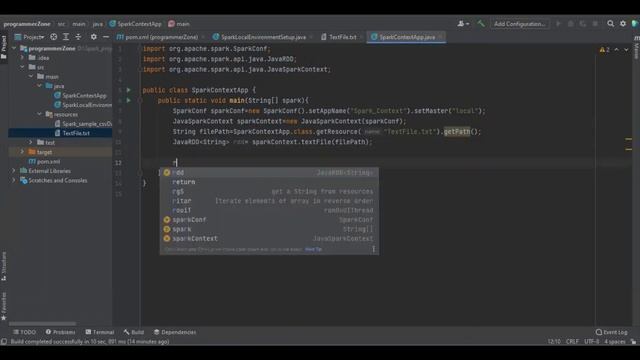Click Expand All in Project panel

[x=66, y=37]
